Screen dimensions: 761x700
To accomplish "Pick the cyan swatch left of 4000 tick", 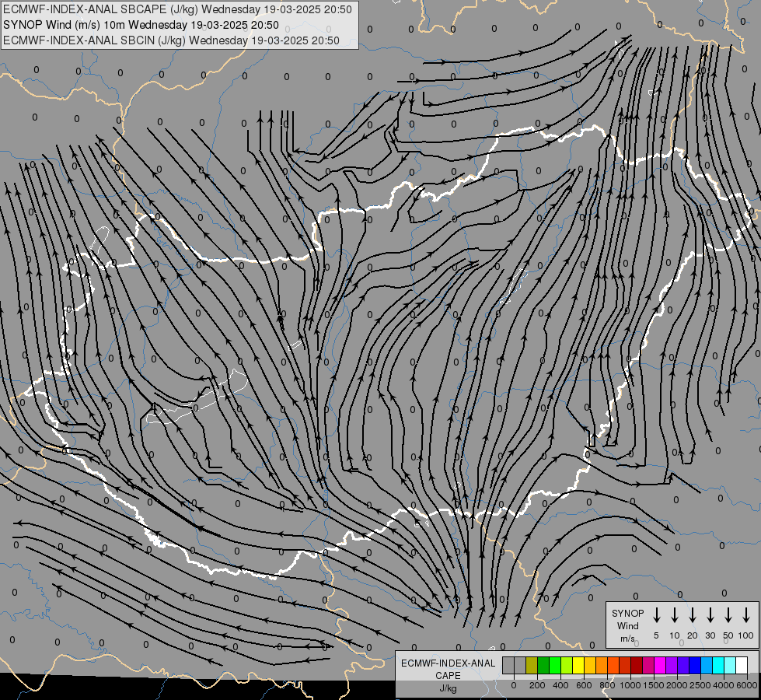I will [719, 665].
